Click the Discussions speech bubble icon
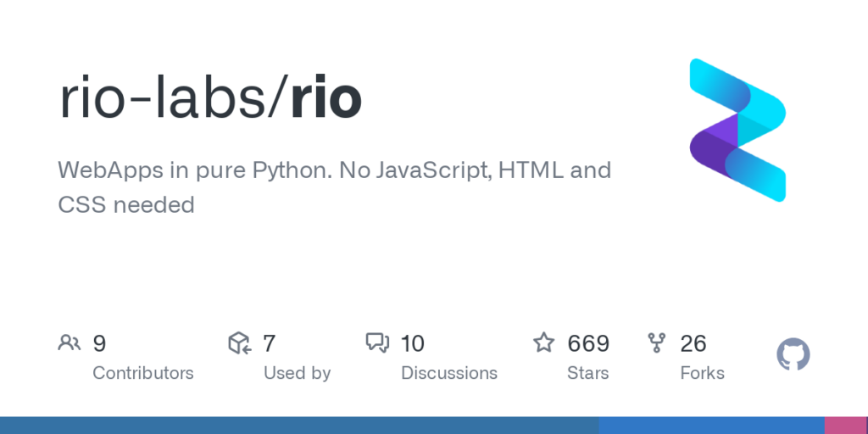 point(376,343)
